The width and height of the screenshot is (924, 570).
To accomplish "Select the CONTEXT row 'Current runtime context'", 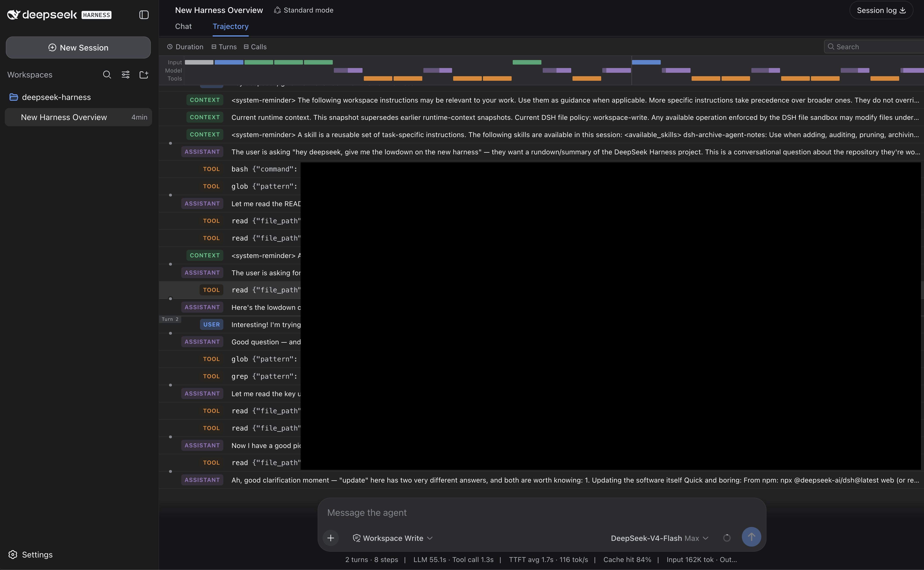I will (541, 117).
